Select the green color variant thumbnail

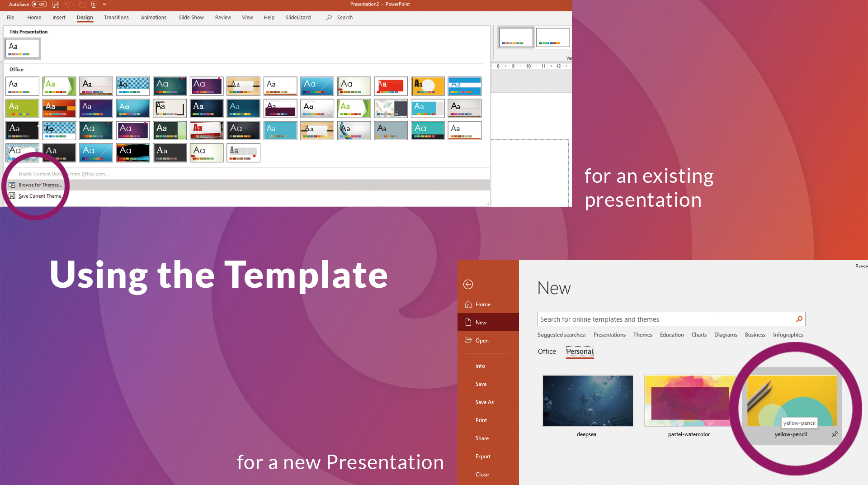[553, 37]
